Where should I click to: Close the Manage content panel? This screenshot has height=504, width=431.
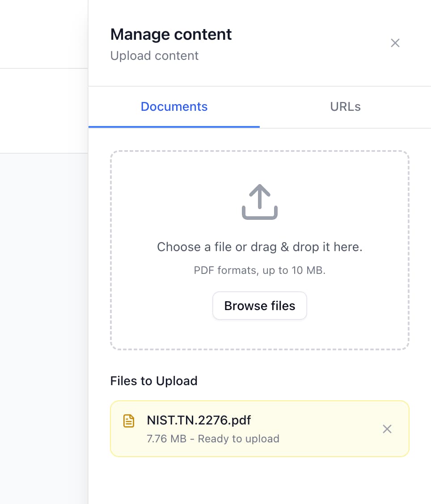[395, 43]
